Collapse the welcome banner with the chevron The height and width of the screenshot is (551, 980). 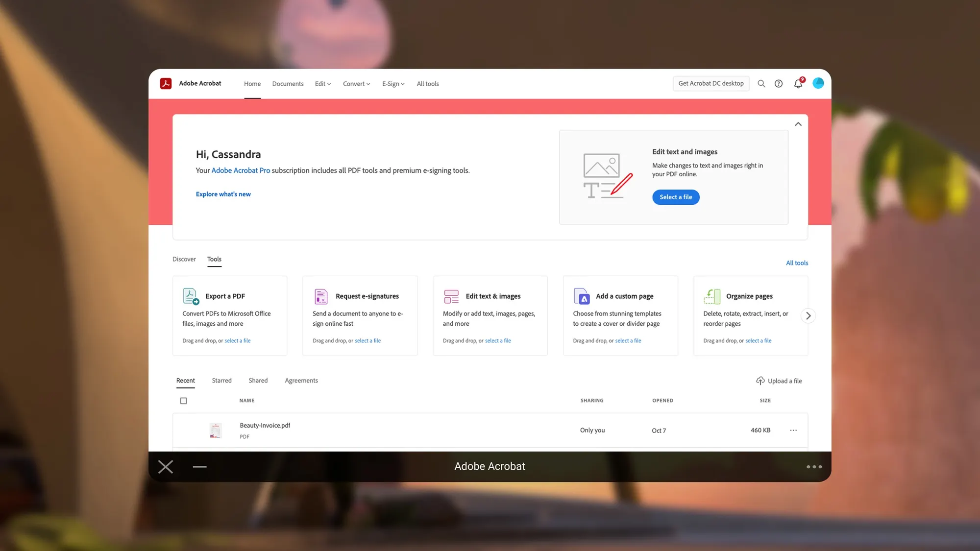coord(798,124)
